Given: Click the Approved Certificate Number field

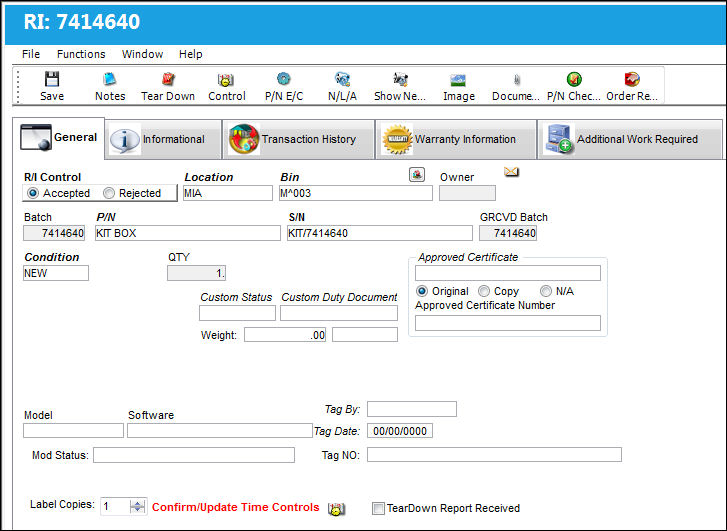Looking at the screenshot, I should [508, 323].
